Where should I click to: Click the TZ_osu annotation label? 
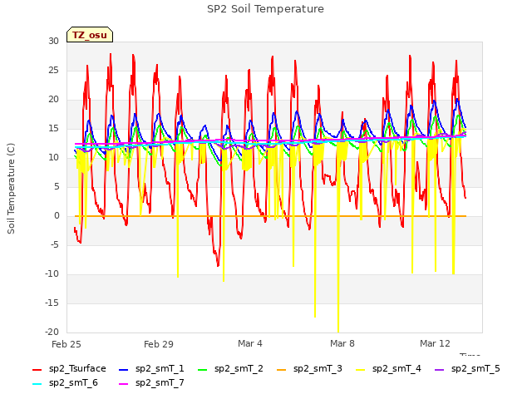(90, 35)
